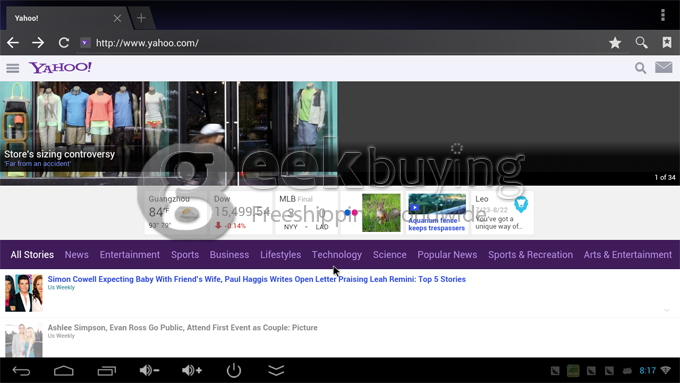
Task: Open a new tab with plus button
Action: pyautogui.click(x=141, y=18)
